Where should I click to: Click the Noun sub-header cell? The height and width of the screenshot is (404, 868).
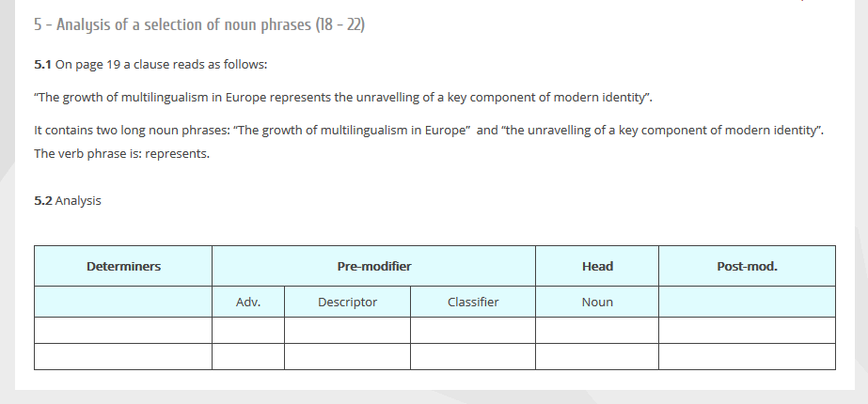597,303
